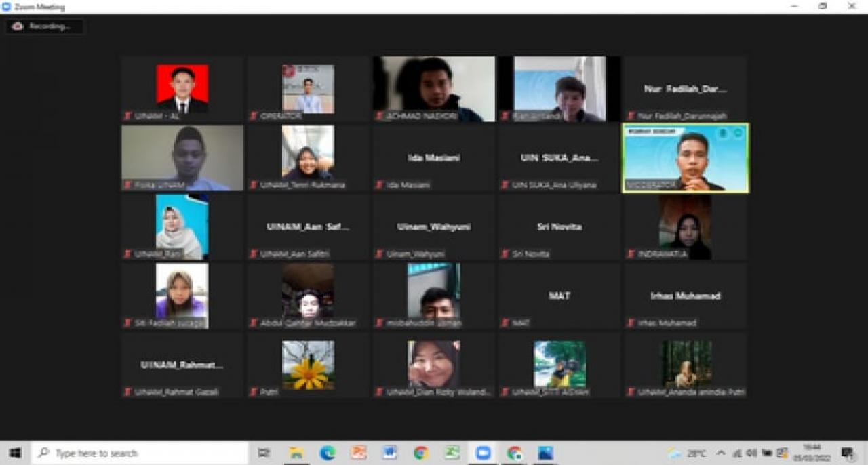Launch Google Chrome from the taskbar
868x465 pixels.
pyautogui.click(x=422, y=452)
